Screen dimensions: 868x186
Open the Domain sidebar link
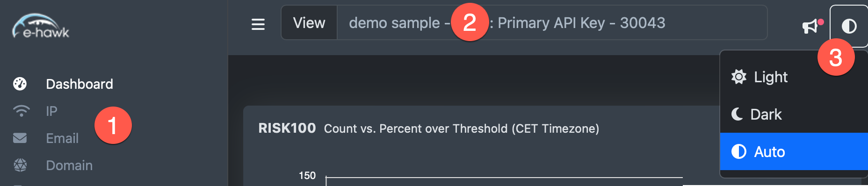69,165
